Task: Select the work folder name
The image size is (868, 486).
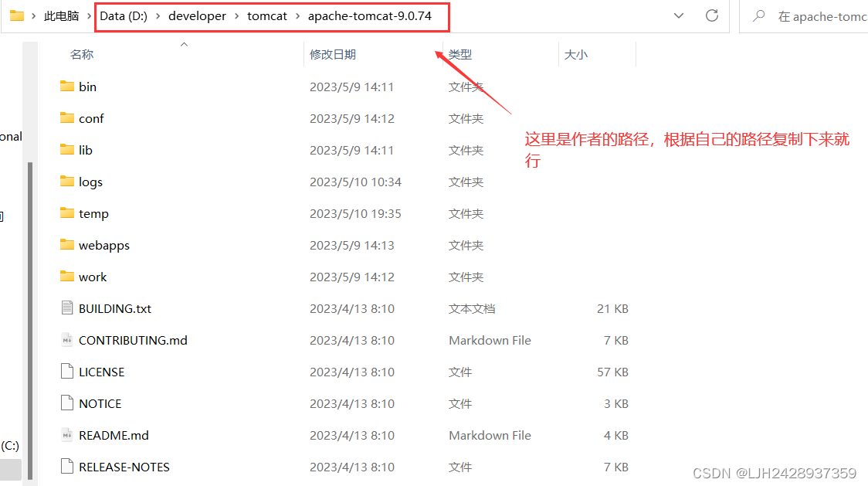Action: 93,277
